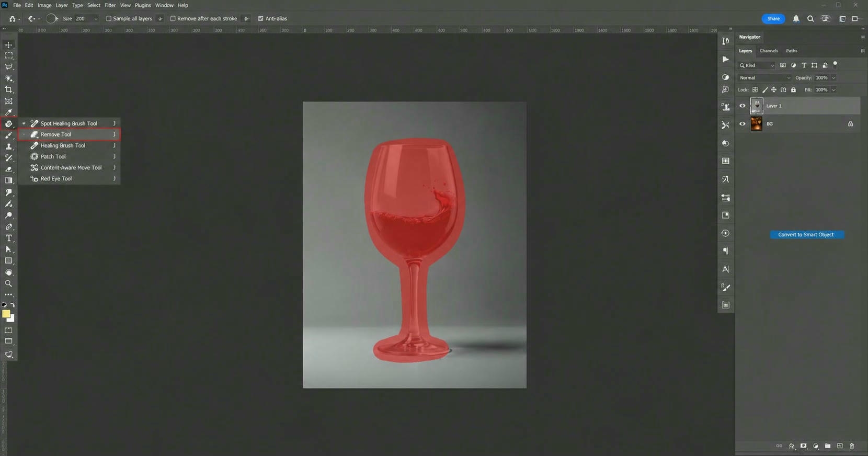Delete layer using trash icon

point(852,446)
